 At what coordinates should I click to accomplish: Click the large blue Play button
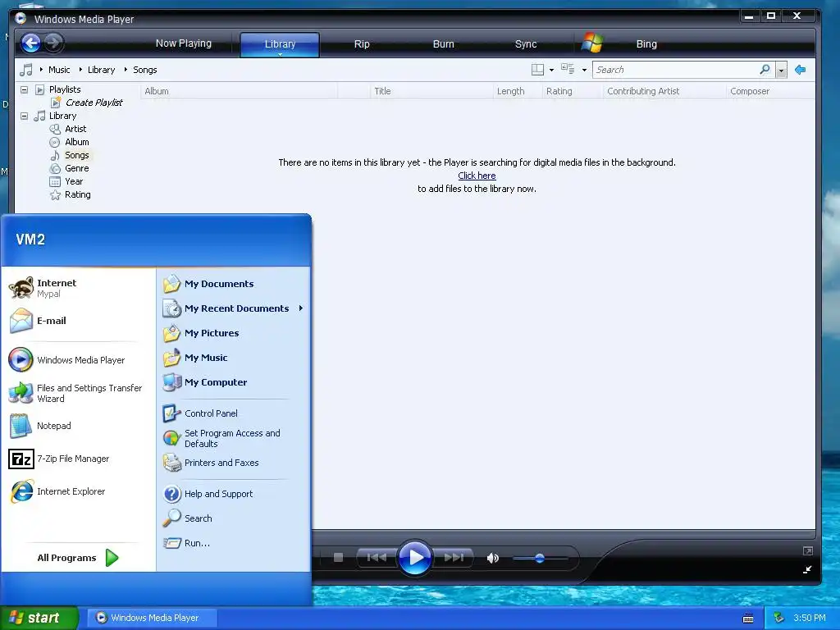pos(414,558)
